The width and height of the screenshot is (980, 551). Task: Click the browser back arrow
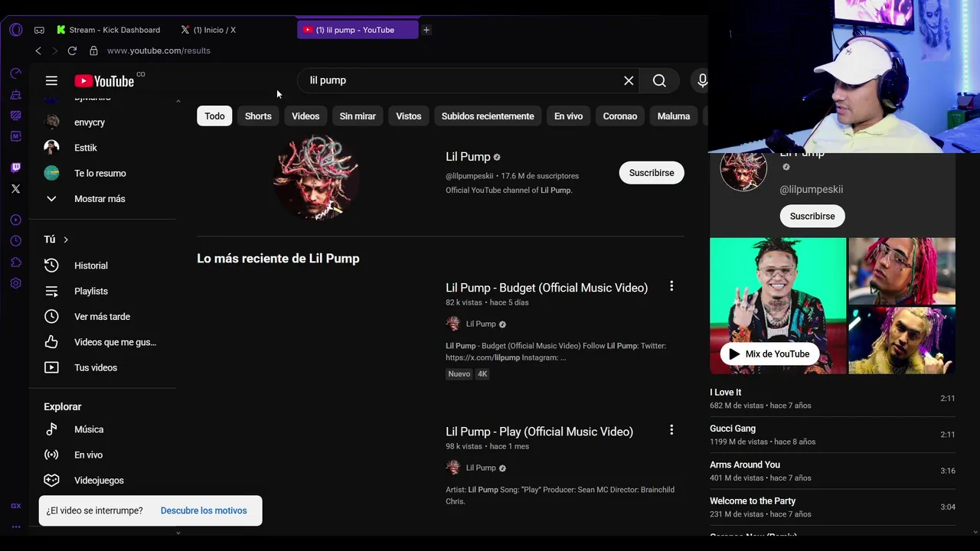tap(38, 51)
